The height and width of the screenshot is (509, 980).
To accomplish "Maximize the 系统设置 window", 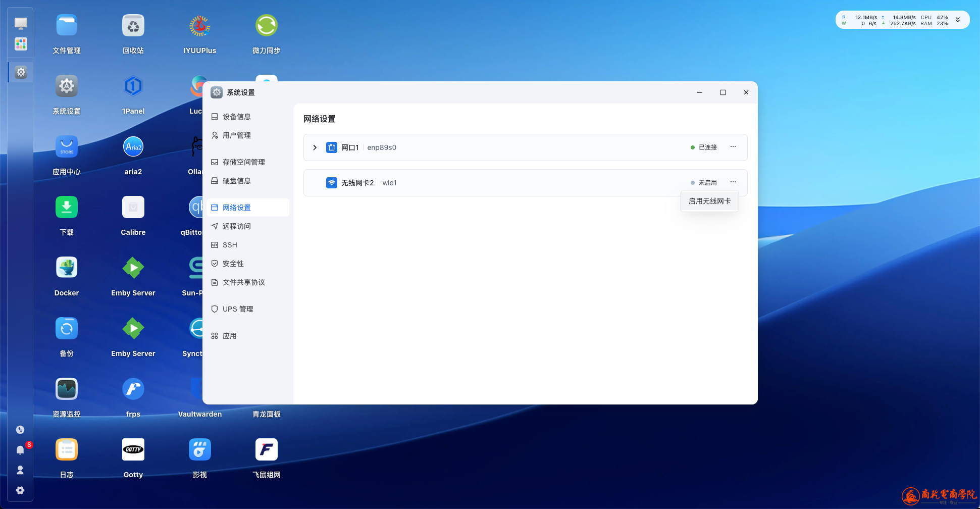I will [723, 92].
